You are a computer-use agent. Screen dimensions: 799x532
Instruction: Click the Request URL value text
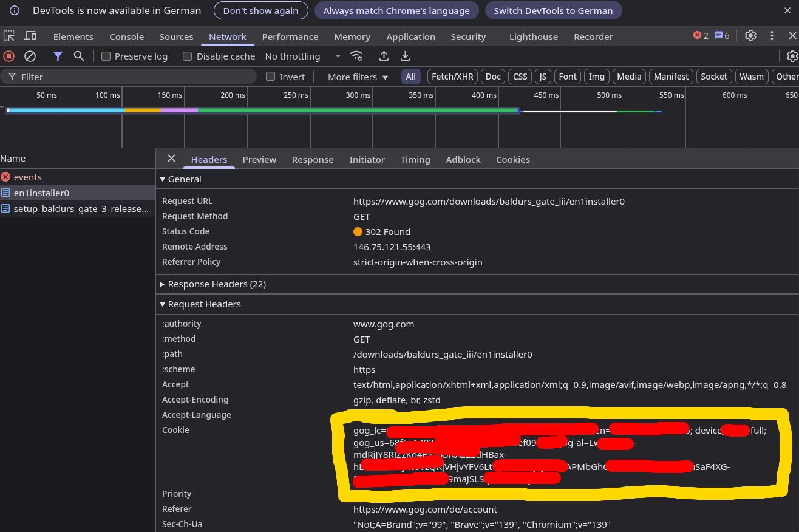click(489, 201)
